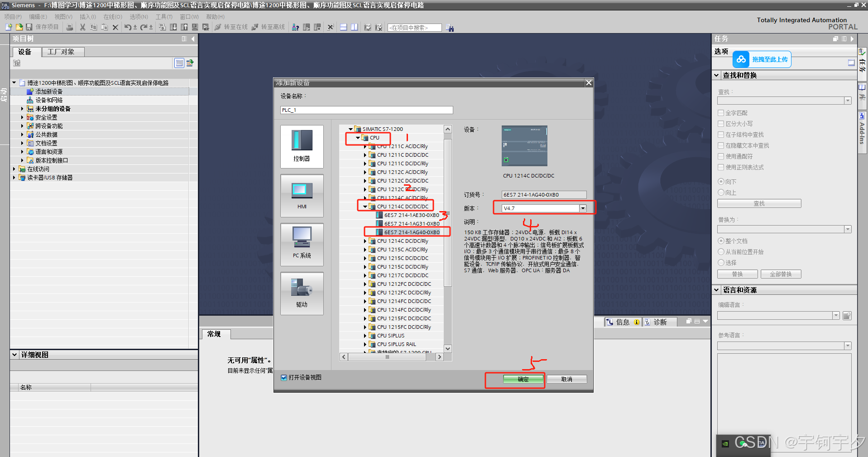Click the Open project toolbar icon
The height and width of the screenshot is (457, 868).
point(19,27)
